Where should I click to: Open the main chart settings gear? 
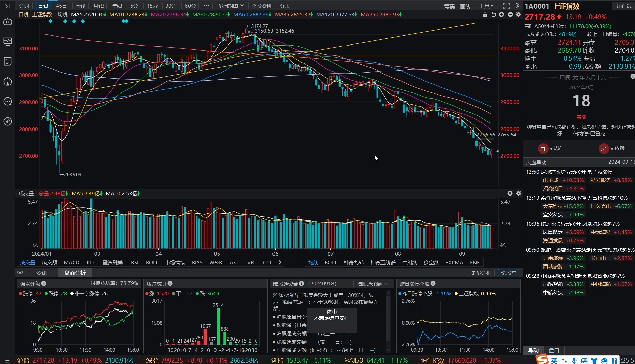pyautogui.click(x=518, y=14)
